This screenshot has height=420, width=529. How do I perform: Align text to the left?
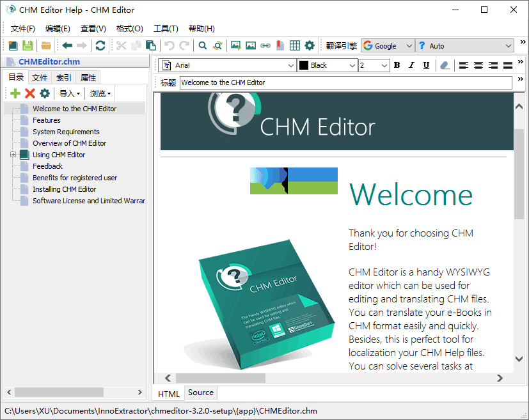pyautogui.click(x=464, y=65)
